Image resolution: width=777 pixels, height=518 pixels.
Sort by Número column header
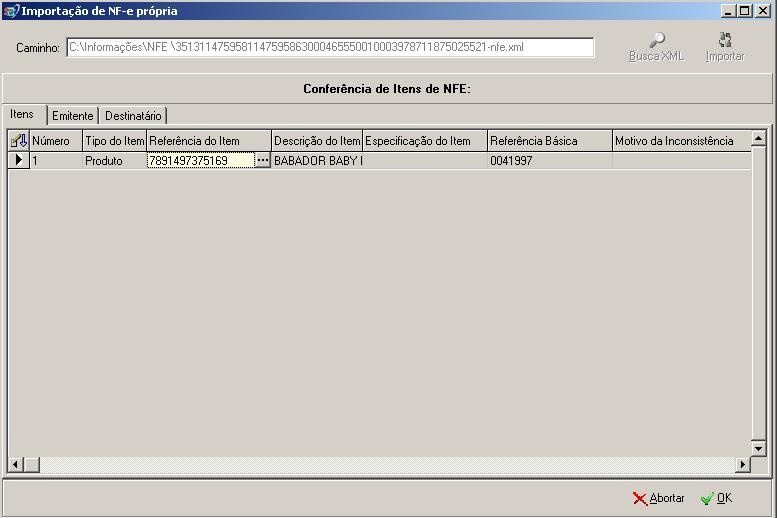(x=55, y=141)
